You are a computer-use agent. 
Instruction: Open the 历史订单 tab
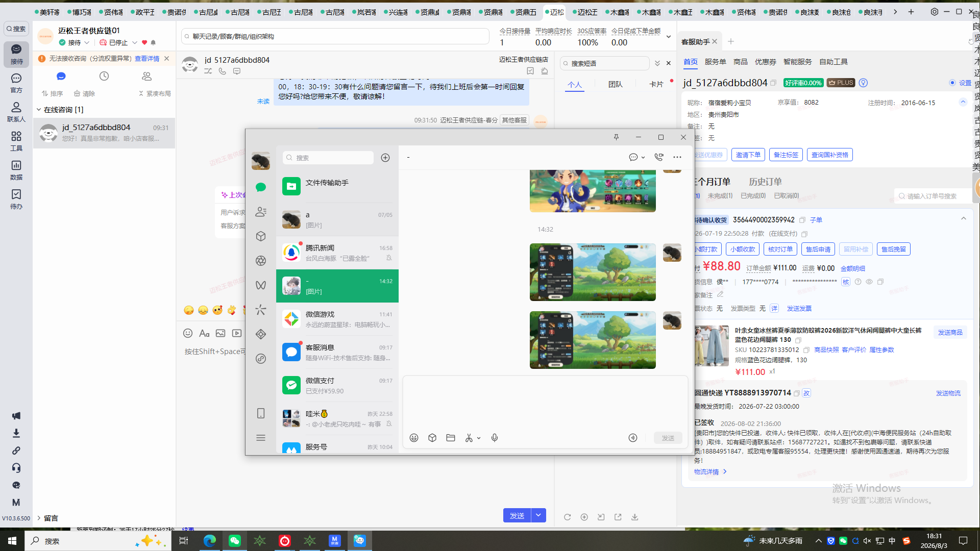click(765, 182)
